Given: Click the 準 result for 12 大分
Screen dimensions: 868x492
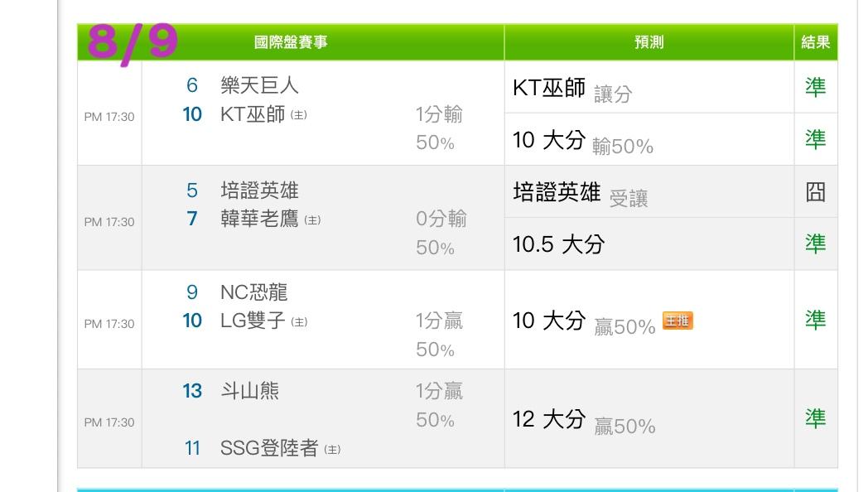Looking at the screenshot, I should [816, 418].
